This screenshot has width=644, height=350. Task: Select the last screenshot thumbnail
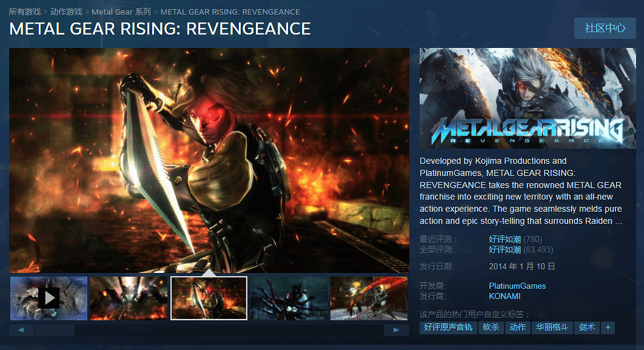369,298
